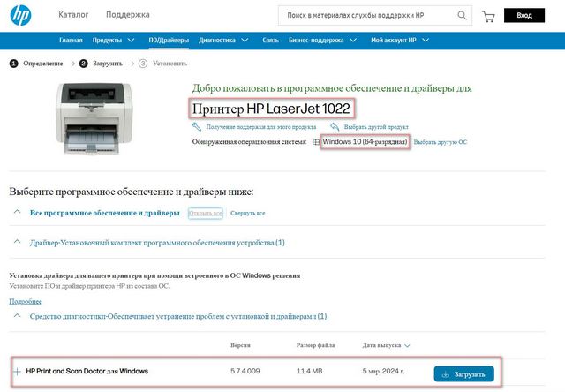The image size is (565, 392).
Task: Open the Поддержка menu
Action: coord(127,15)
